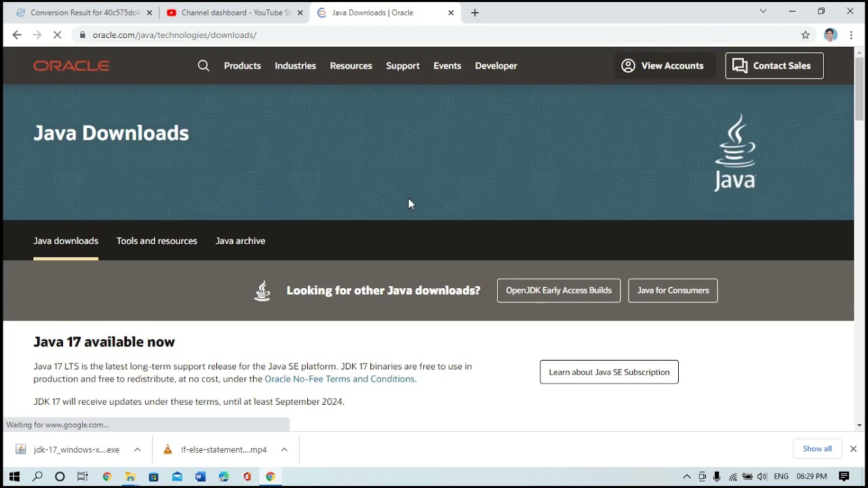Click the scrollbar down arrow

tap(859, 426)
